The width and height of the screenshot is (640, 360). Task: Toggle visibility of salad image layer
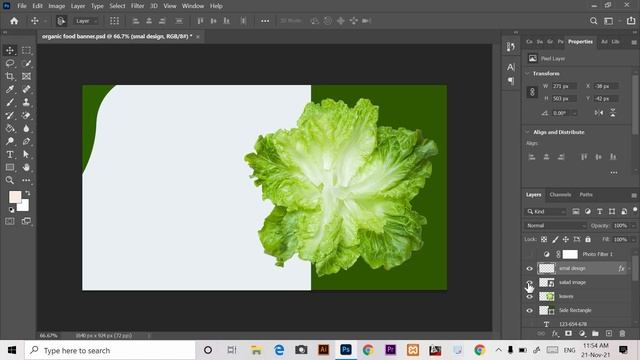pyautogui.click(x=529, y=282)
